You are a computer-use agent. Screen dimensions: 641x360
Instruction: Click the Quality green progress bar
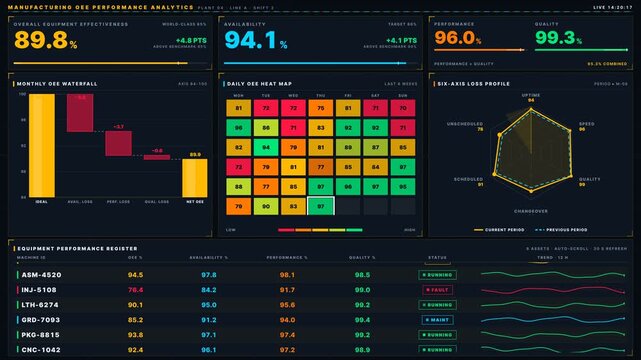(x=581, y=50)
